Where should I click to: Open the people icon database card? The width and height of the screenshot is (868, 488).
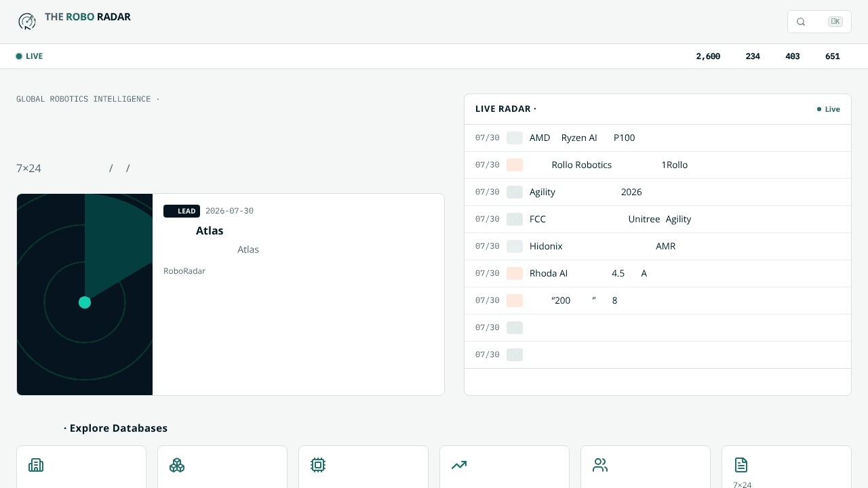click(x=646, y=467)
